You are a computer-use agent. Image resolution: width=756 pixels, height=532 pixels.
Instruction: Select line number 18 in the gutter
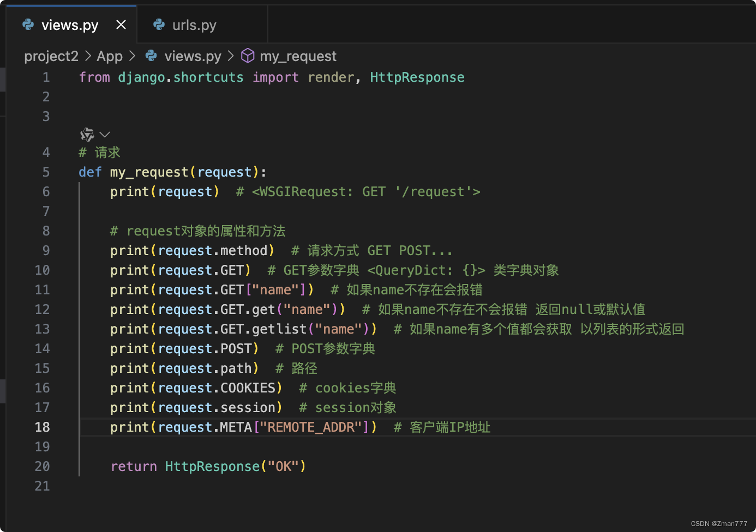[42, 427]
